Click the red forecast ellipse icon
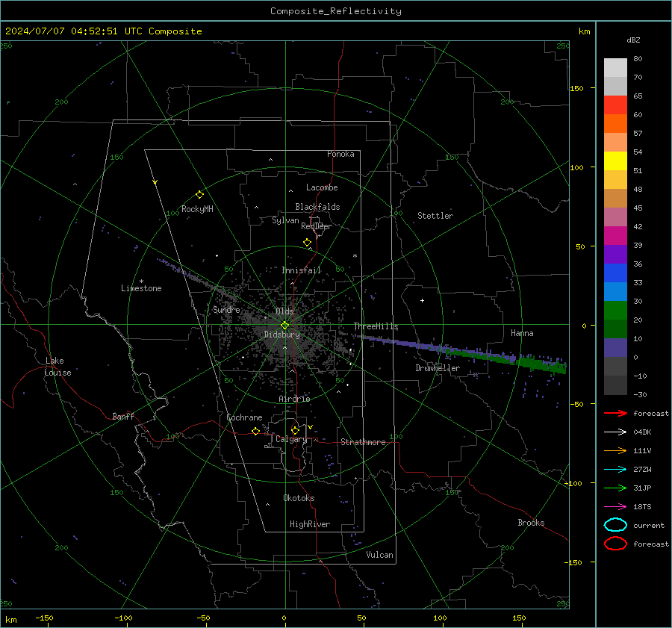The width and height of the screenshot is (672, 628). (615, 544)
